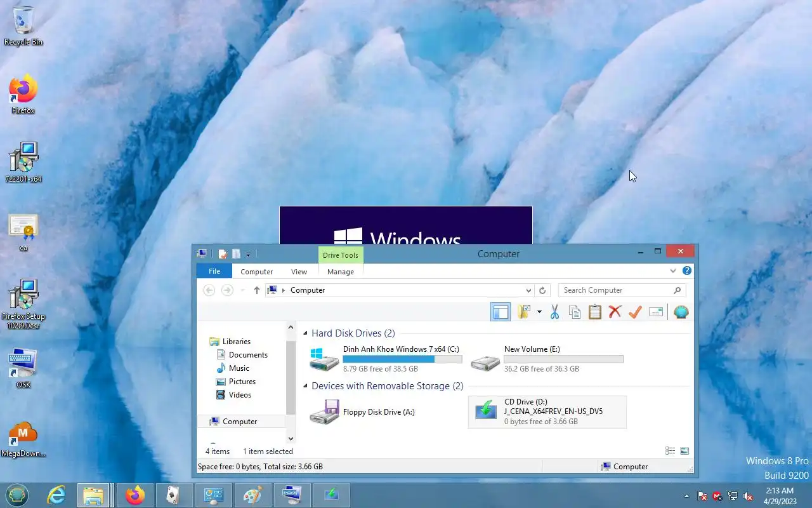Open the recent locations dropdown
Image resolution: width=812 pixels, height=508 pixels.
point(242,290)
